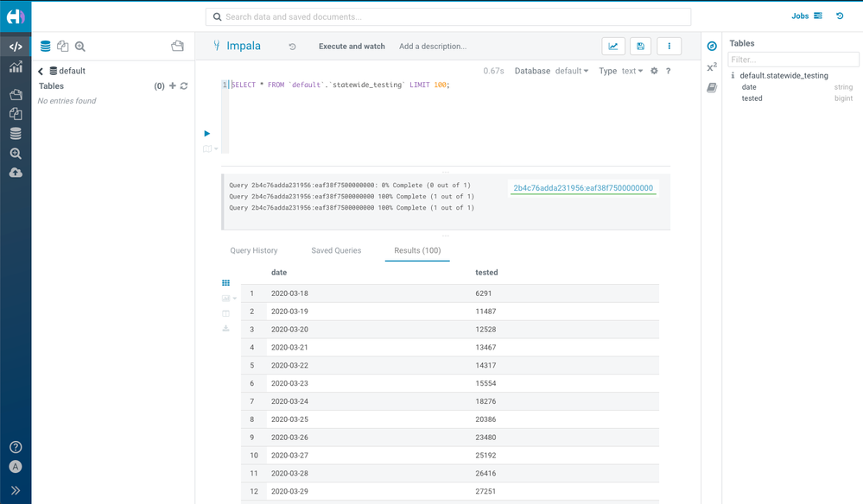Click the Importer cloud upload icon
The width and height of the screenshot is (863, 504).
(x=16, y=173)
